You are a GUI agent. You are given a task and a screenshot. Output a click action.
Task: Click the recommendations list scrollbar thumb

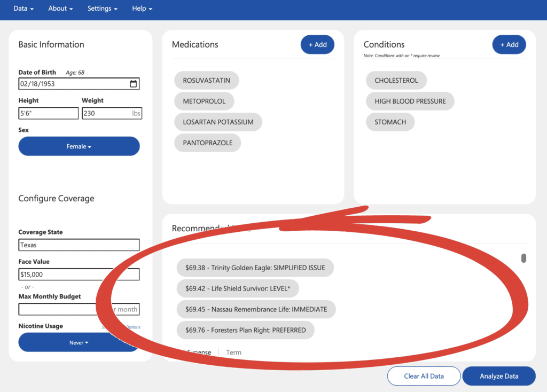pyautogui.click(x=523, y=258)
